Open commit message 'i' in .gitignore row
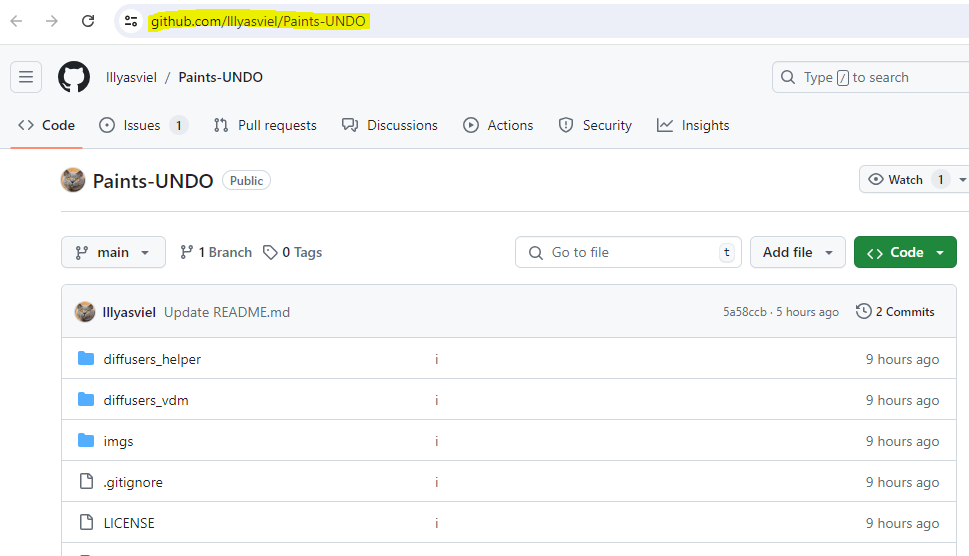Viewport: 969px width, 556px height. tap(436, 482)
